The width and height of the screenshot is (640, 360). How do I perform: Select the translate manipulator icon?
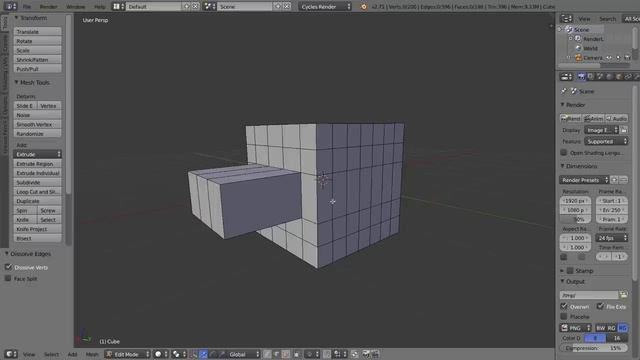point(203,354)
